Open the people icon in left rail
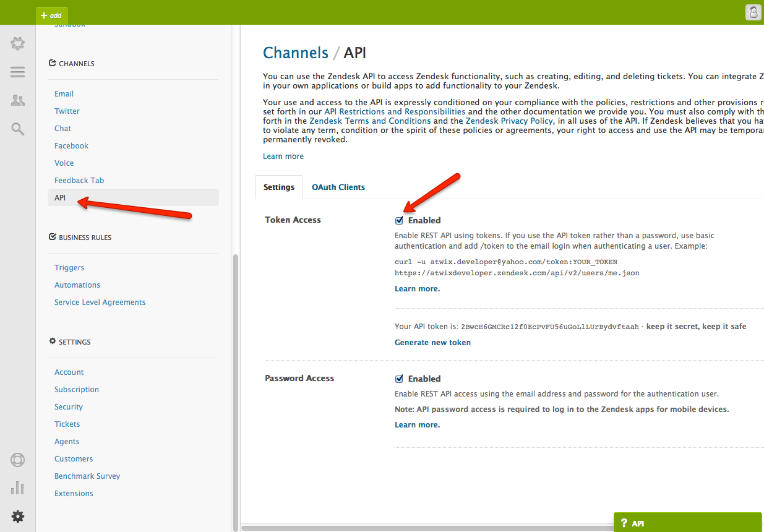The height and width of the screenshot is (532, 764). 18,100
